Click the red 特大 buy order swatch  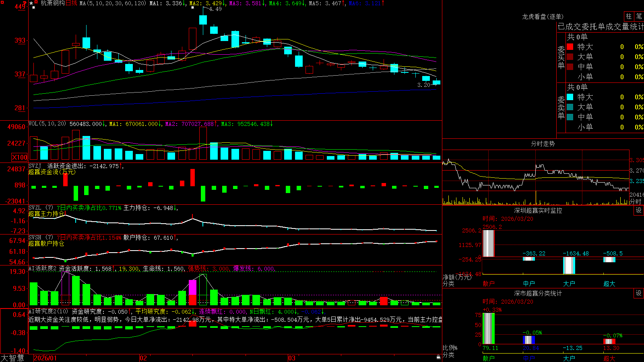(x=570, y=47)
